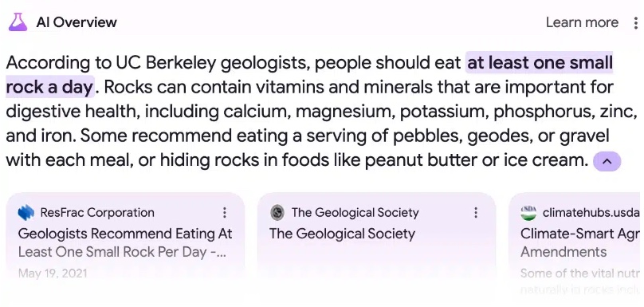Open the AI Overview three-dot options menu

click(636, 22)
